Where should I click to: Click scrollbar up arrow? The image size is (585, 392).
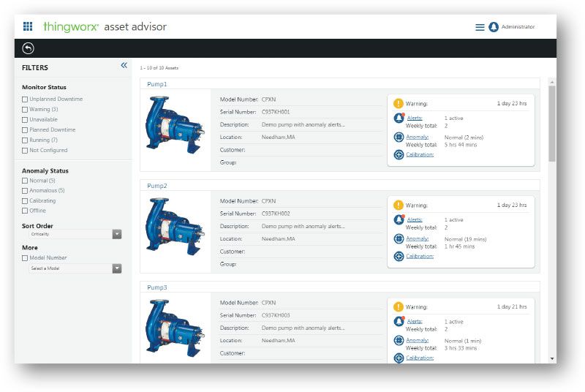552,82
